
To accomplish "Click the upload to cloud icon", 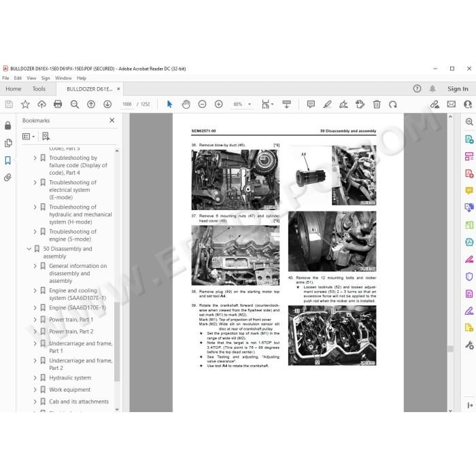I will click(x=41, y=105).
